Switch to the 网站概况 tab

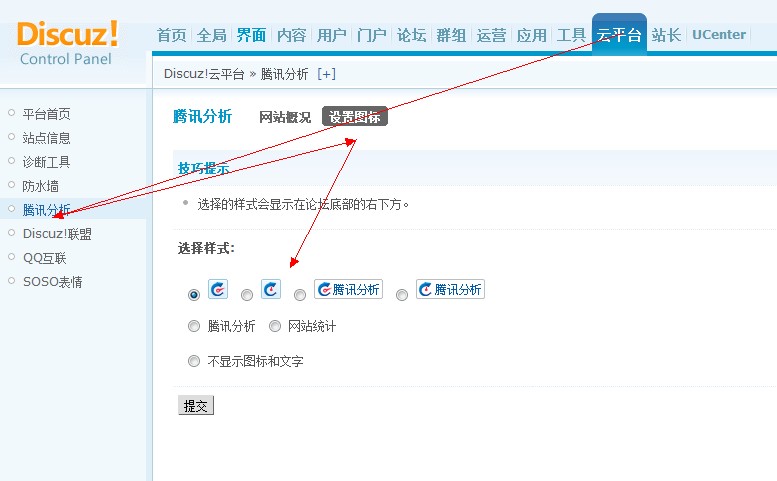coord(285,117)
